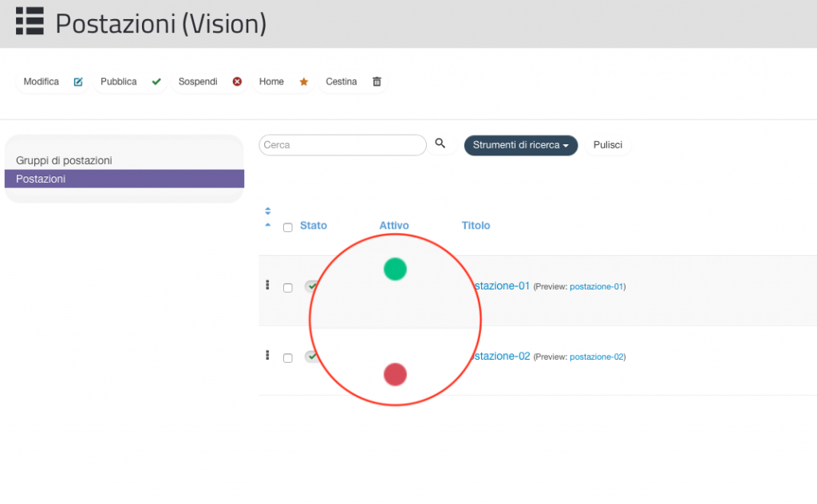817x504 pixels.
Task: Click the green Pubblica checkmark icon
Action: [156, 82]
